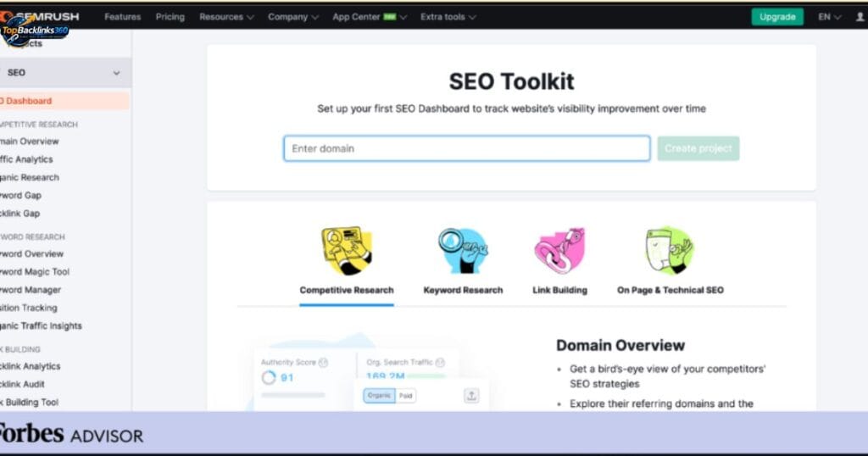Viewport: 868px width, 456px height.
Task: Click the user profile icon in header
Action: point(860,17)
